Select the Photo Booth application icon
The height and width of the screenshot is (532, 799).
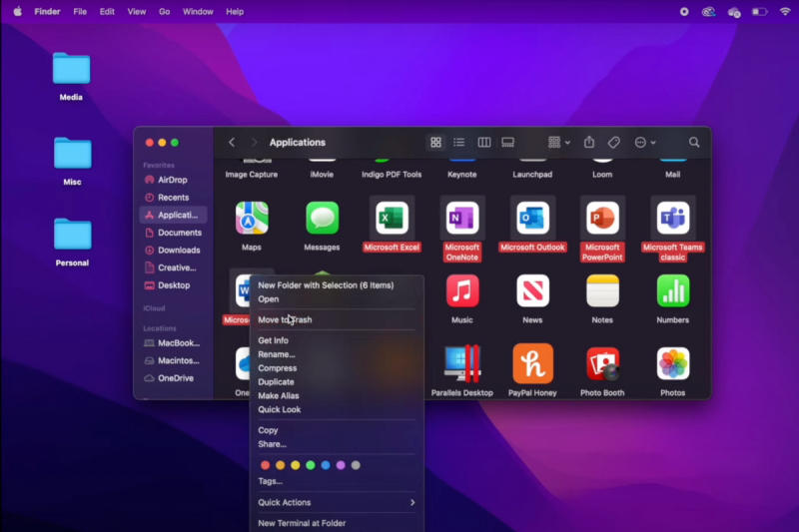click(x=602, y=363)
